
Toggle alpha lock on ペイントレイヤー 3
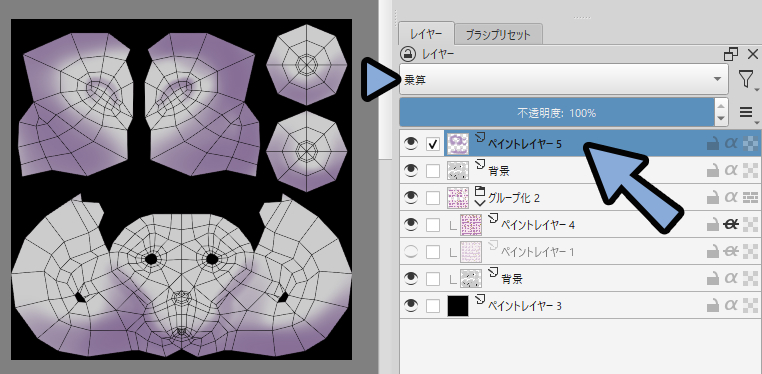731,306
